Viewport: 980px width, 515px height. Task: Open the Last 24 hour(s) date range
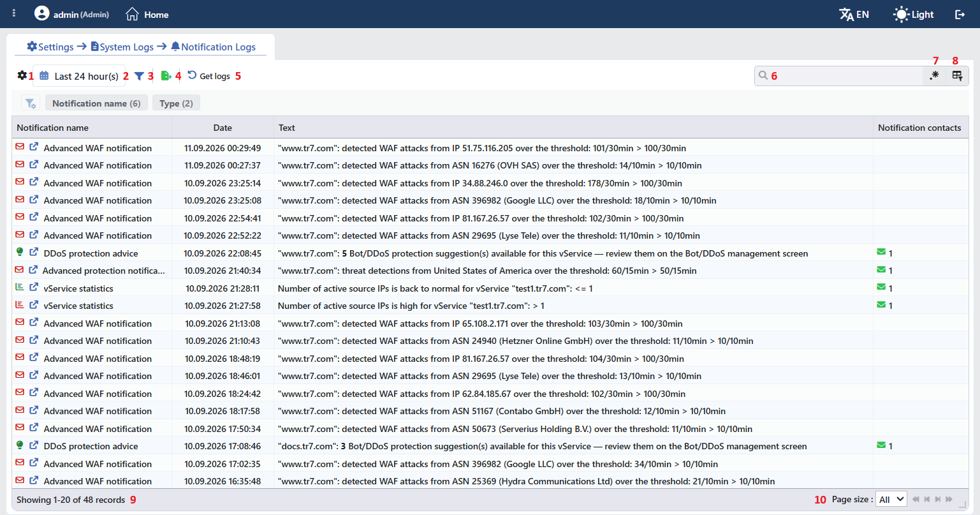[x=79, y=76]
